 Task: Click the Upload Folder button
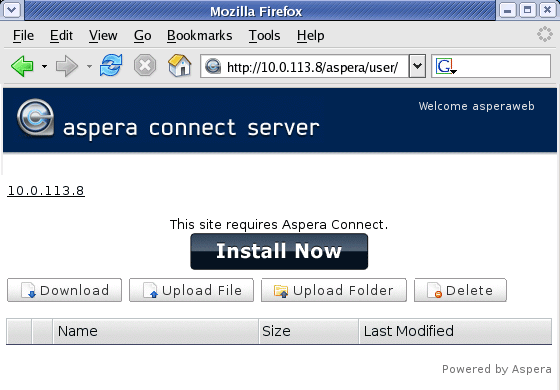click(x=334, y=290)
